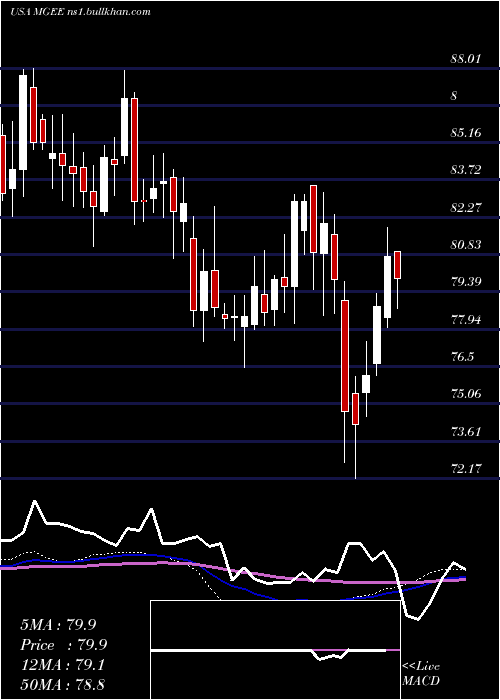The width and height of the screenshot is (500, 700).
Task: Click inside the MACD inset box
Action: [275, 650]
